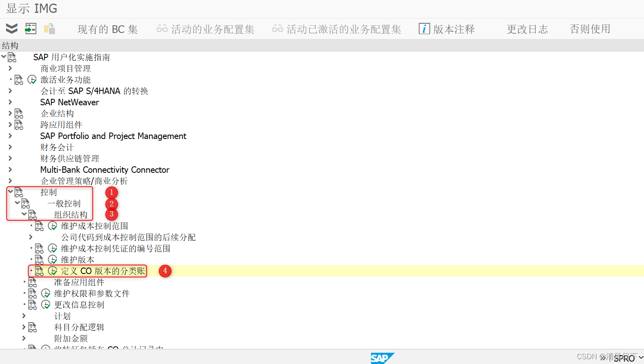Expand 企业管理策略/商业分析 node
This screenshot has height=364, width=644.
[10, 181]
